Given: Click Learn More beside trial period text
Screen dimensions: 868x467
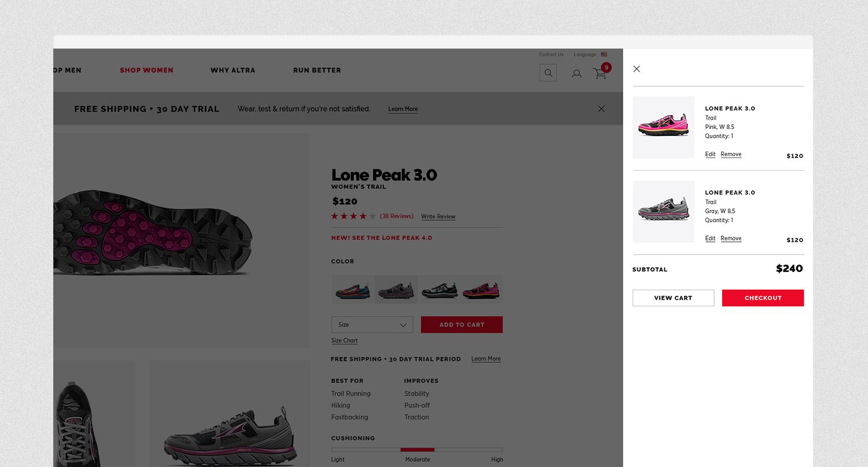Looking at the screenshot, I should pos(486,359).
